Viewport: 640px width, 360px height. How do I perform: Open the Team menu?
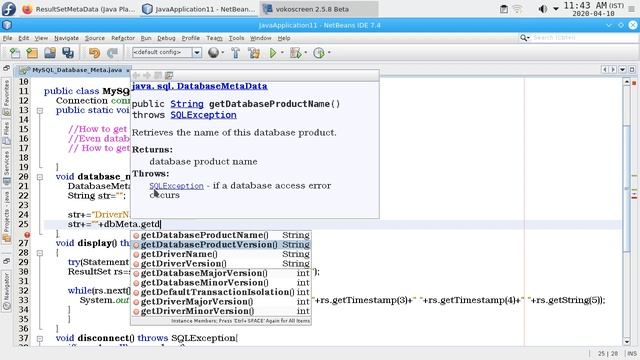[214, 38]
